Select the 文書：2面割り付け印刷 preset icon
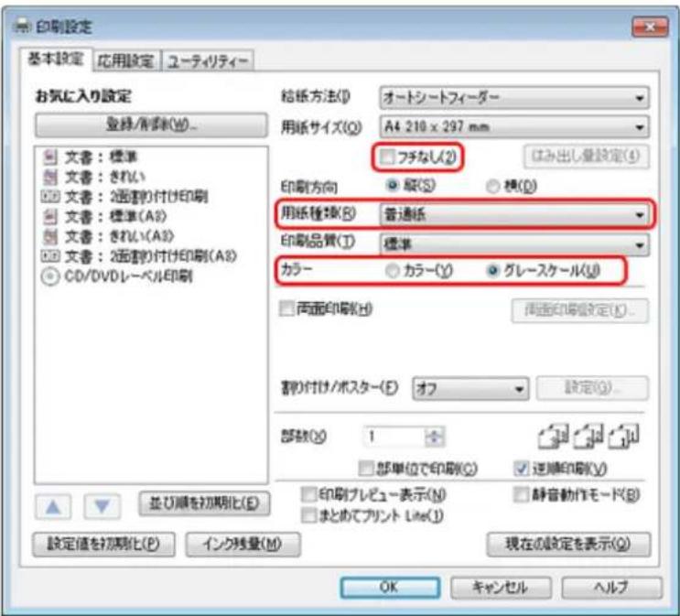Screen dimensions: 680x616 [x=49, y=197]
